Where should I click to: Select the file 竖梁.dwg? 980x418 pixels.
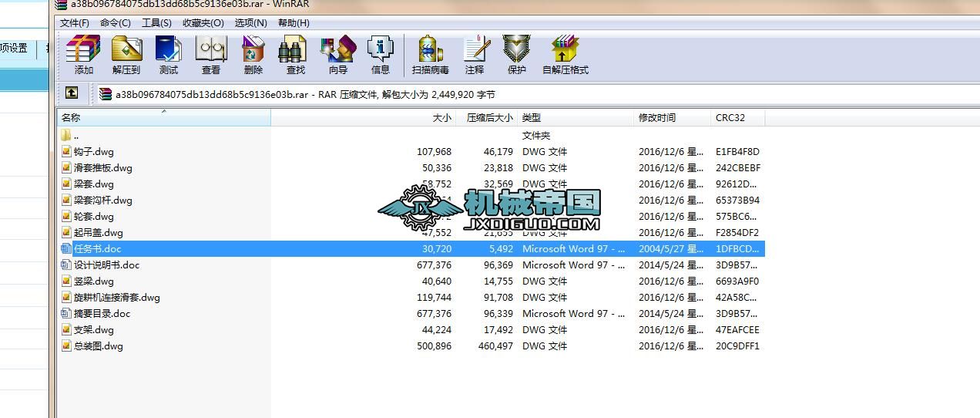pyautogui.click(x=93, y=281)
